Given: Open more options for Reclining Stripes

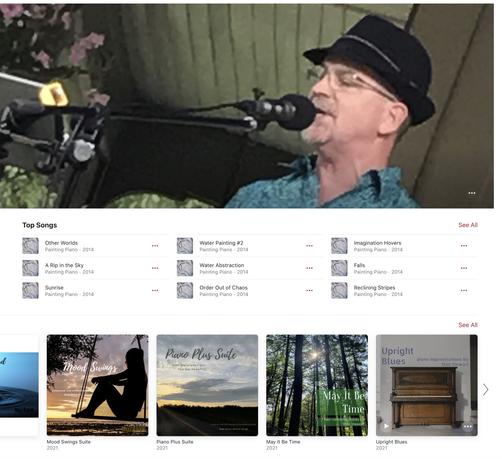Looking at the screenshot, I should click(464, 290).
